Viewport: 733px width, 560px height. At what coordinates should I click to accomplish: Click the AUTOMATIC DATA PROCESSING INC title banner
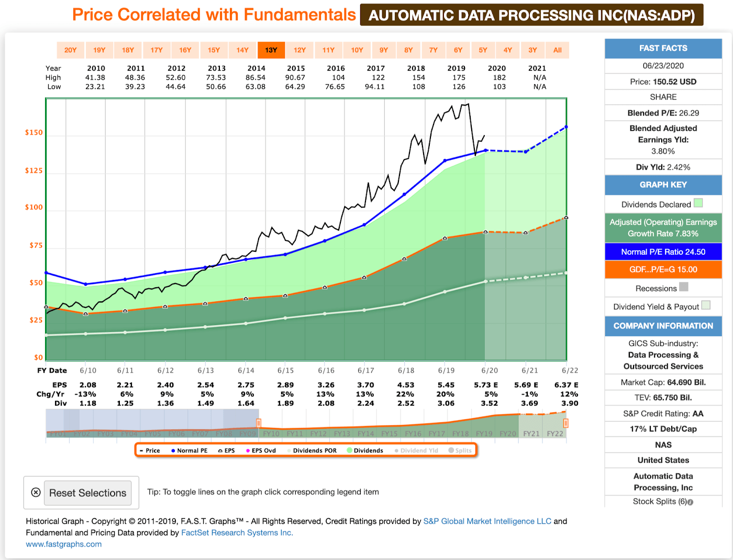pyautogui.click(x=531, y=15)
